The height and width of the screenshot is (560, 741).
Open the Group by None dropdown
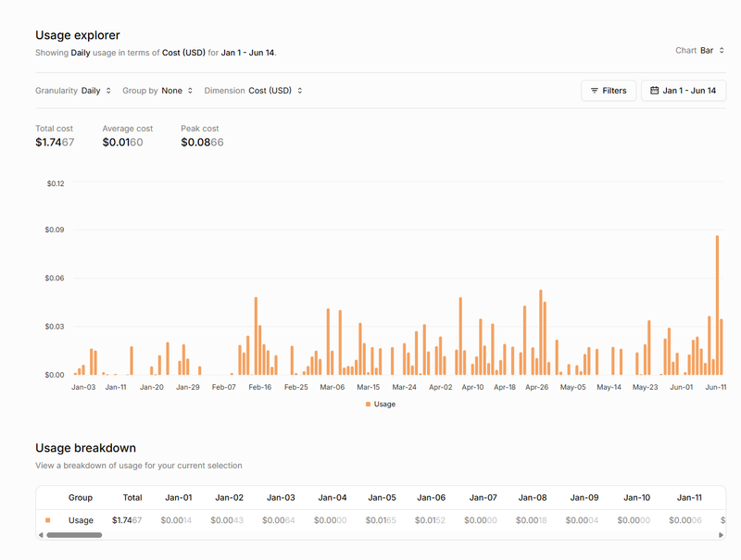point(176,91)
